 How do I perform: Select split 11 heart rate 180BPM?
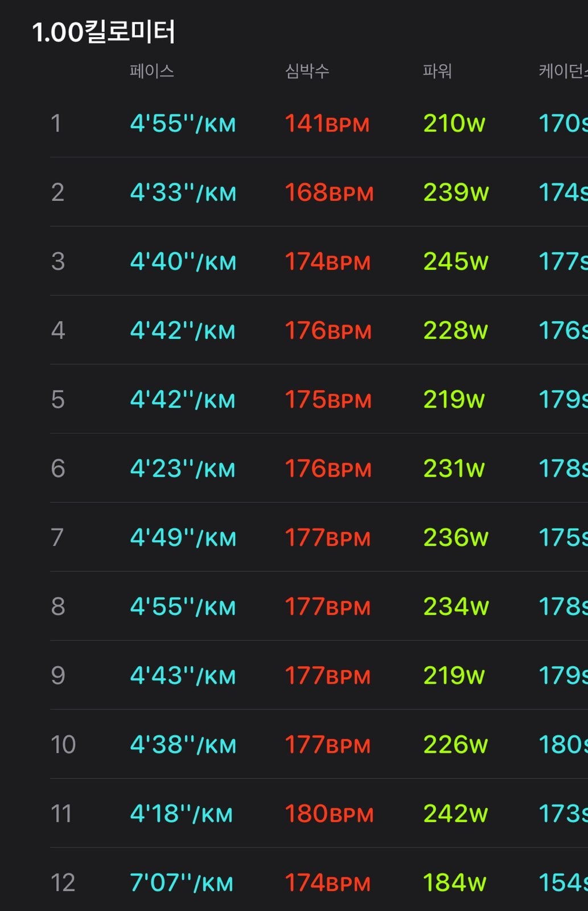(x=329, y=814)
